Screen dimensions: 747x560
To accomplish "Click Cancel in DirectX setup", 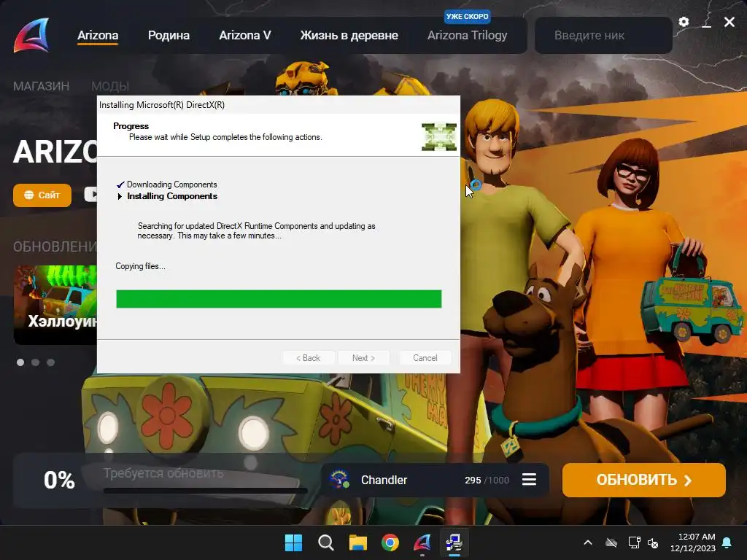I will [425, 358].
